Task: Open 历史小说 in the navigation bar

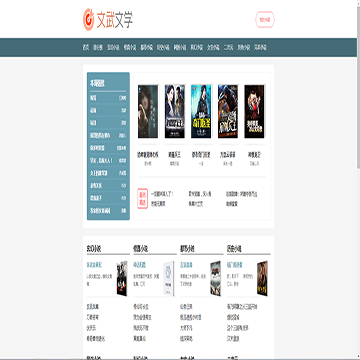Action: point(163,48)
